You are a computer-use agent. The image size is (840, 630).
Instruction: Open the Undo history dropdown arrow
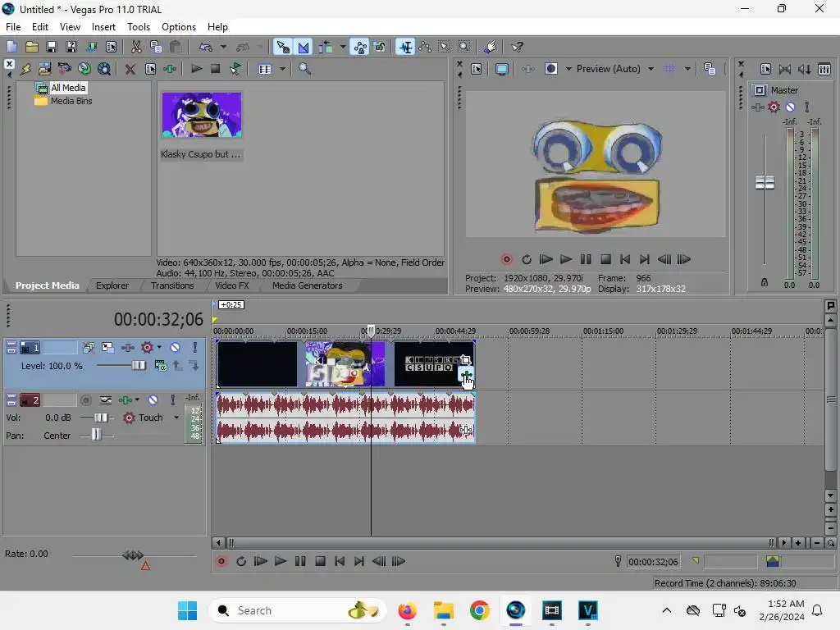point(223,47)
